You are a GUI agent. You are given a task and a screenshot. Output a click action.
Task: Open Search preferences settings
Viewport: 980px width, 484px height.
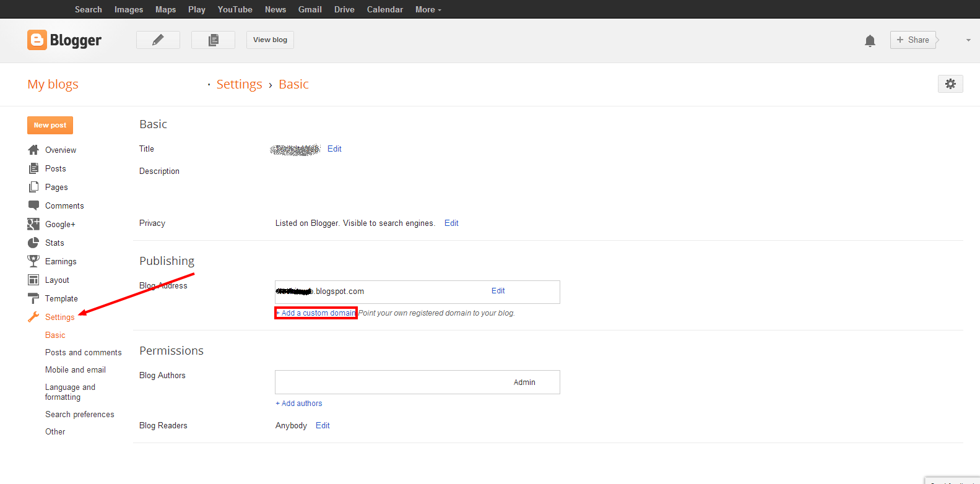tap(80, 414)
